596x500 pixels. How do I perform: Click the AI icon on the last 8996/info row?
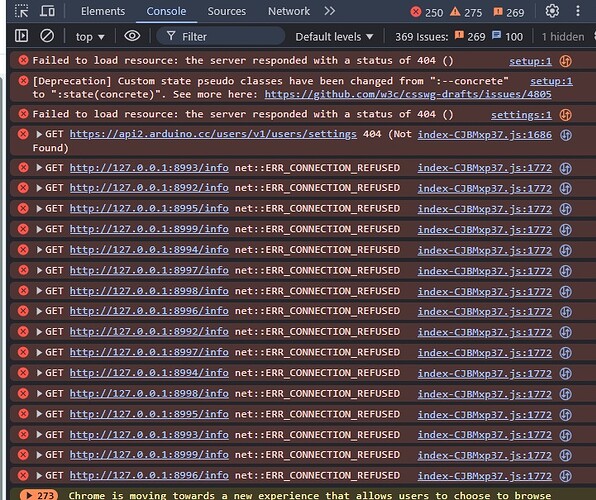(x=566, y=476)
